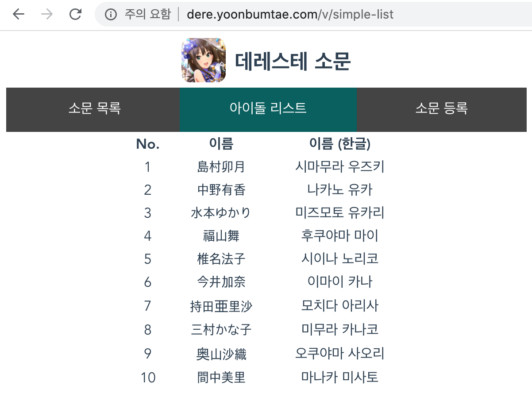This screenshot has height=393, width=532.
Task: Click the 데레스테 소문 page title
Action: [293, 62]
